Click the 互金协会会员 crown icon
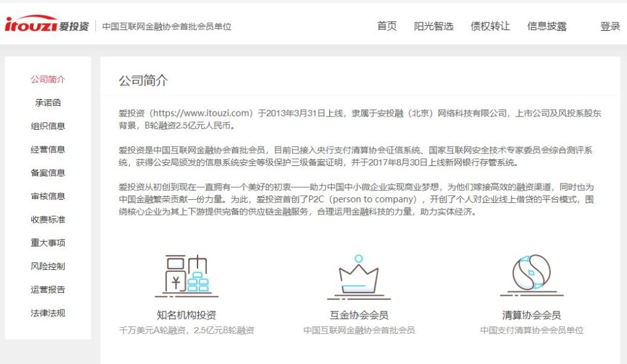 click(x=359, y=277)
